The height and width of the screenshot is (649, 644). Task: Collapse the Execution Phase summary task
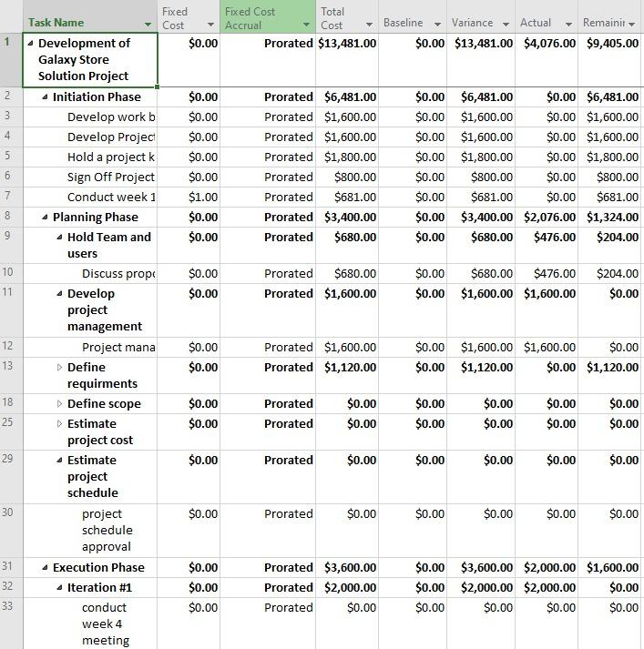45,567
